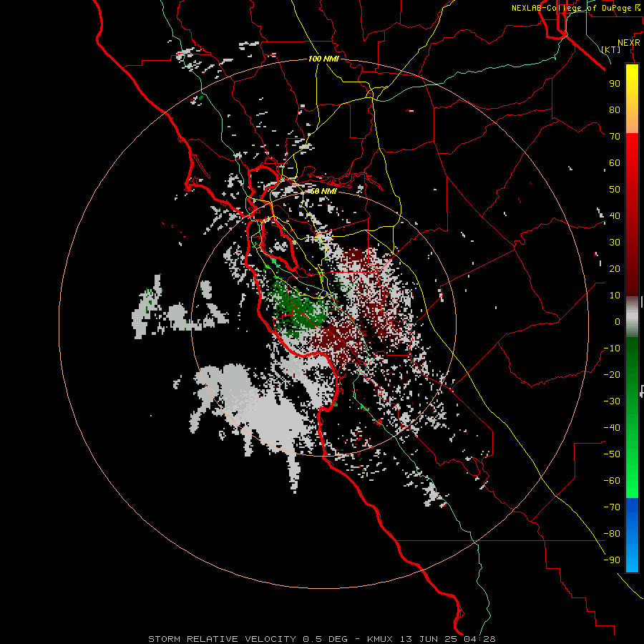Click the -20 label on velocity scale

pos(612,374)
